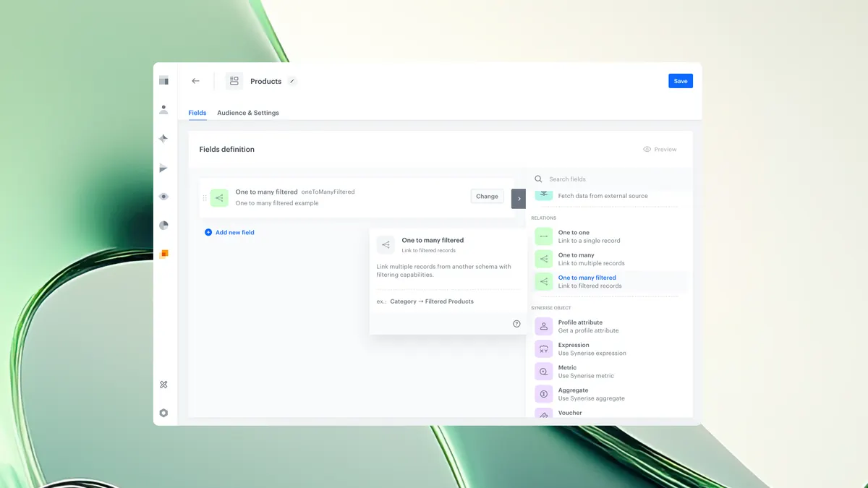Open the Analytics pie chart sidebar icon
Screen dimensions: 868x488
(163, 226)
